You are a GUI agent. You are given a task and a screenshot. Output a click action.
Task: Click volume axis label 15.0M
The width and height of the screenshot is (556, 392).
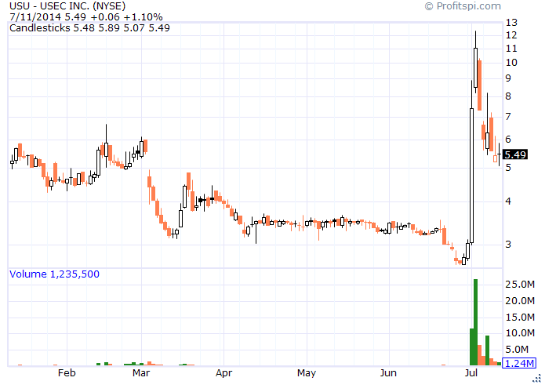520,318
